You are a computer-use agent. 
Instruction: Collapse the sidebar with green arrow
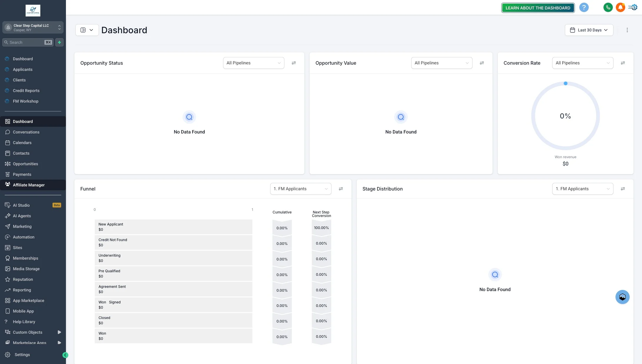coord(65,355)
